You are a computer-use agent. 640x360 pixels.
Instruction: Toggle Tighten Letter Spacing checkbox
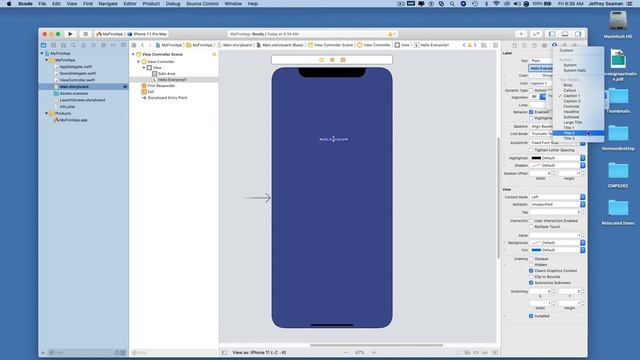[x=531, y=150]
